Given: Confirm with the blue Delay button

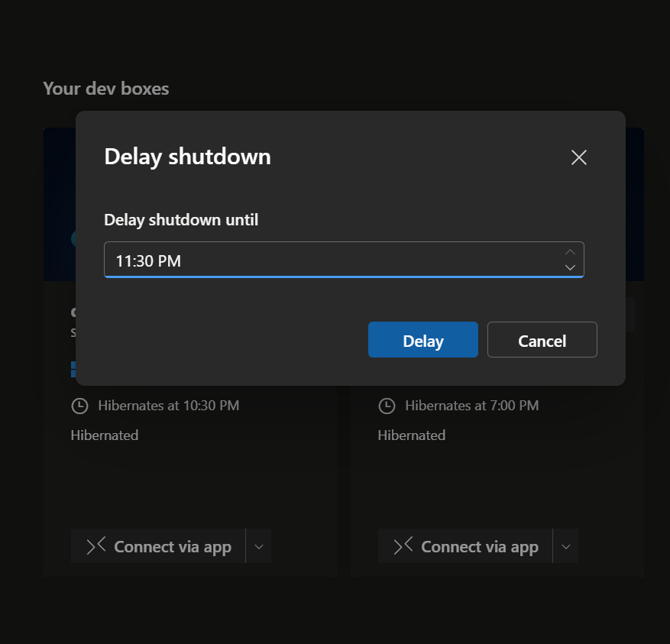Looking at the screenshot, I should (x=423, y=340).
